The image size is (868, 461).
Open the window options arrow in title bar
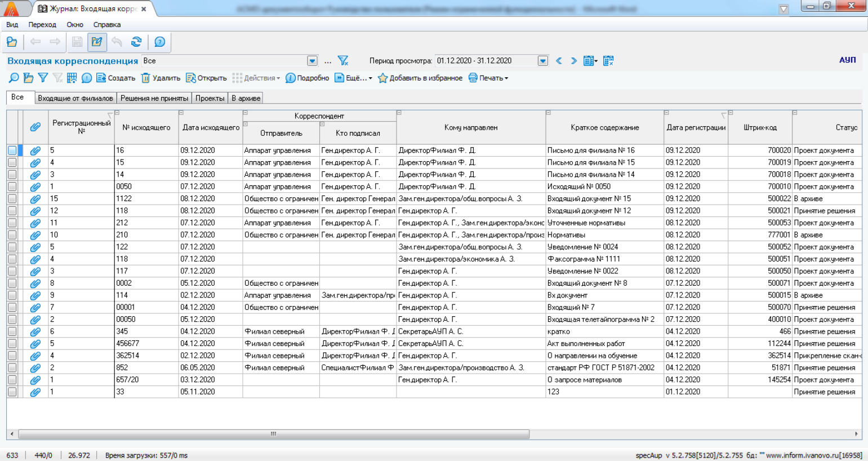click(784, 9)
